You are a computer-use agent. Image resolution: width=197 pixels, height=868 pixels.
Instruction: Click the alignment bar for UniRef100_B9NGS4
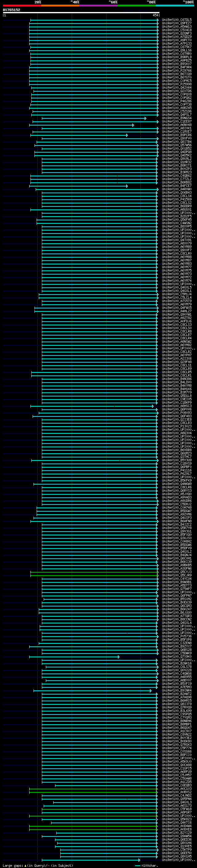94,118
